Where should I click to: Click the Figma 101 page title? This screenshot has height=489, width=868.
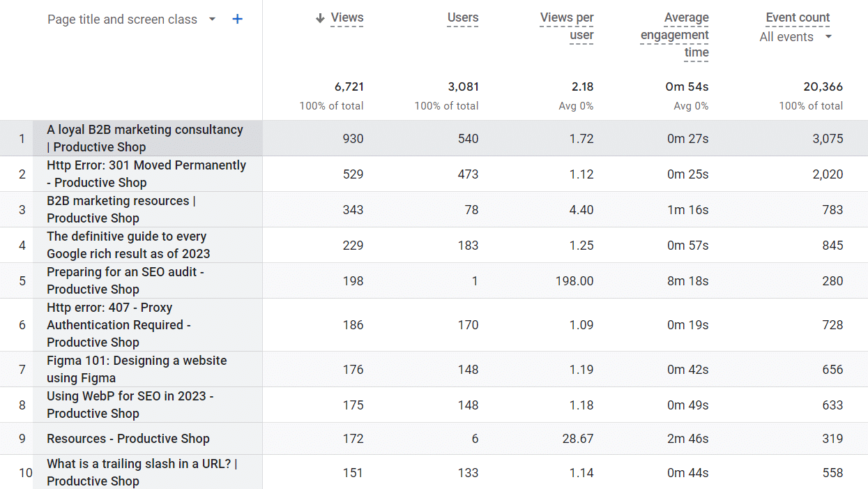[137, 369]
